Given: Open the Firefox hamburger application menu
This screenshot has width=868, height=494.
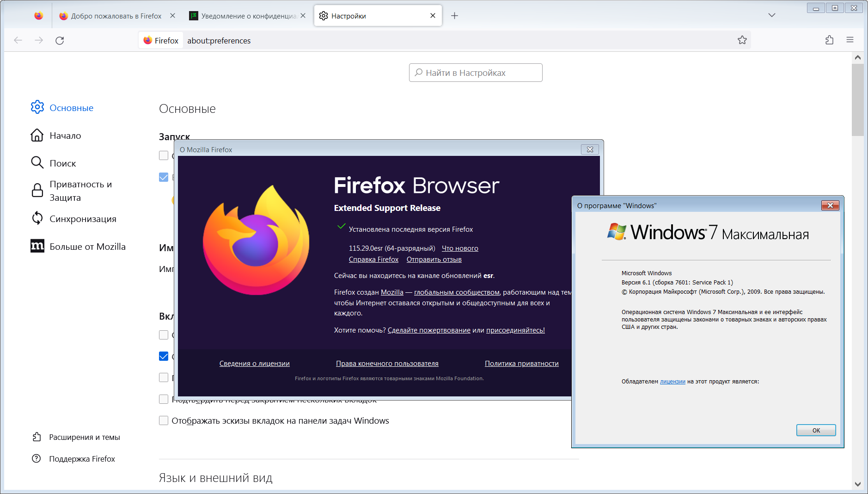Looking at the screenshot, I should pos(850,40).
